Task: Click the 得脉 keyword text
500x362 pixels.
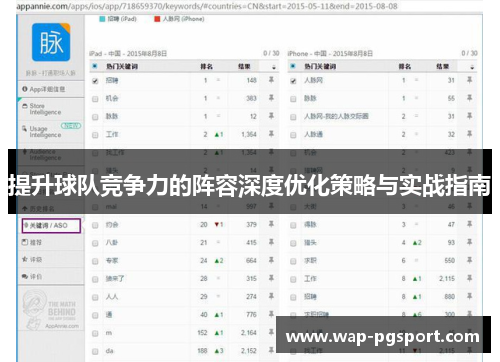Action: click(310, 224)
